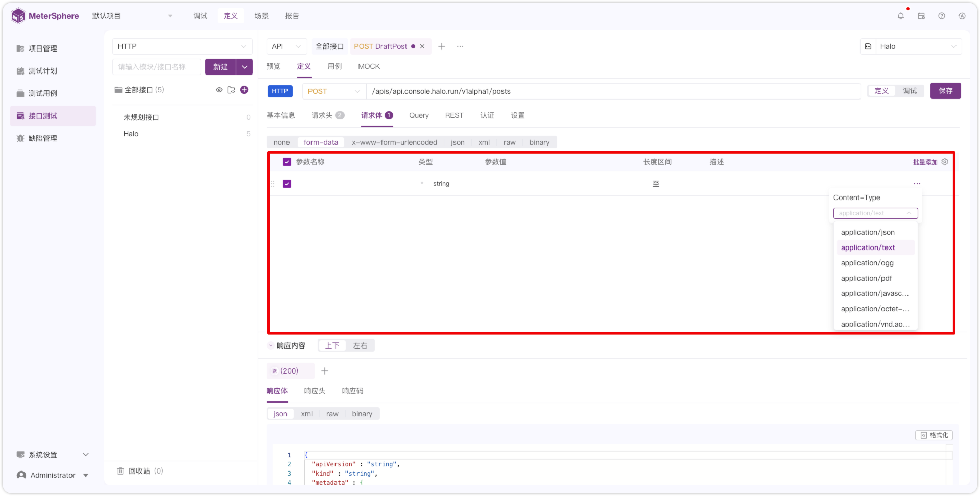Close the POST DraftPost tab

click(x=422, y=46)
